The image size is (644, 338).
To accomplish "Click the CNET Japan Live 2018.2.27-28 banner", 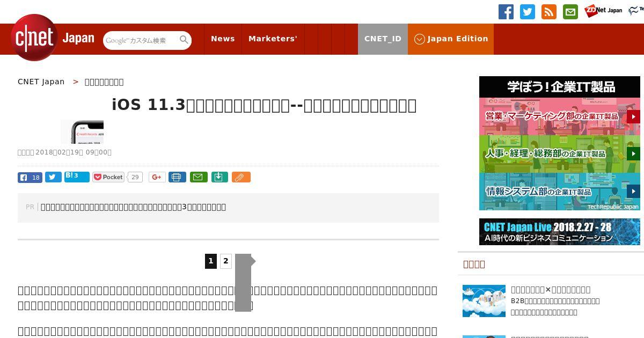I will tap(560, 232).
